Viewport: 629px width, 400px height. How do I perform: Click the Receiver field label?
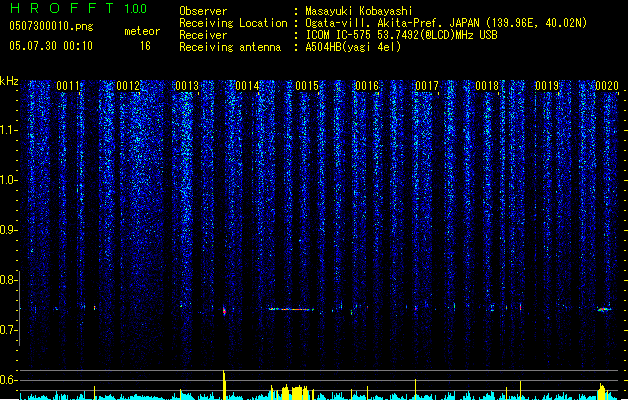203,35
